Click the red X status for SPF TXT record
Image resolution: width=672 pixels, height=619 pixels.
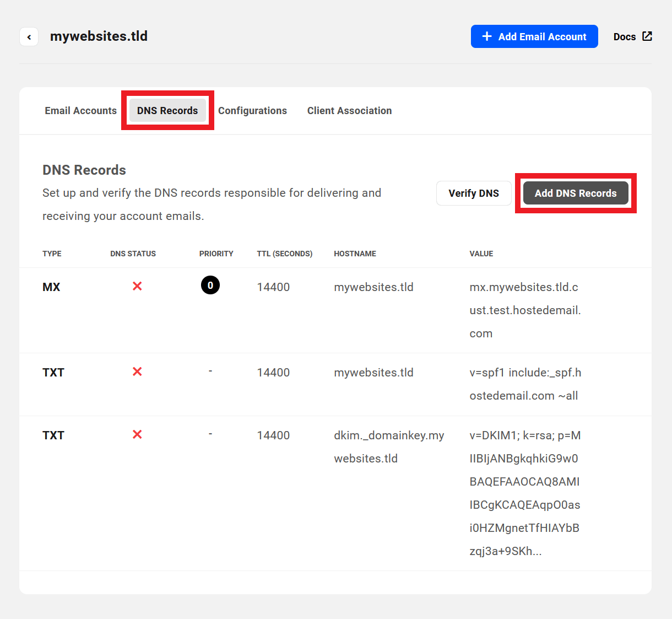137,372
